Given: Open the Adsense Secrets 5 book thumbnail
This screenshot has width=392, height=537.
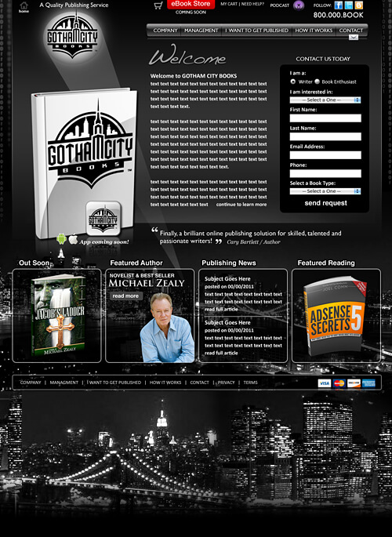Looking at the screenshot, I should click(x=335, y=317).
